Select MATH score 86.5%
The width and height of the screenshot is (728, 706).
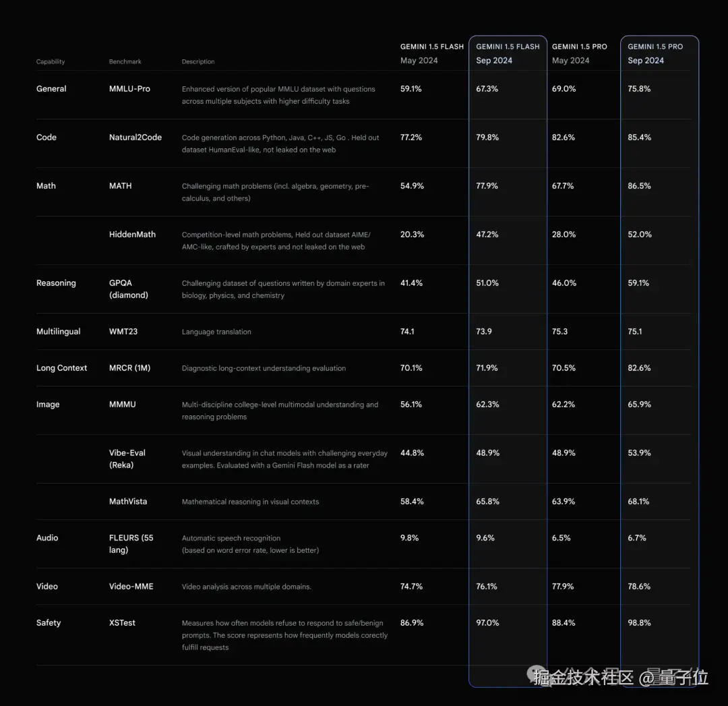(639, 186)
